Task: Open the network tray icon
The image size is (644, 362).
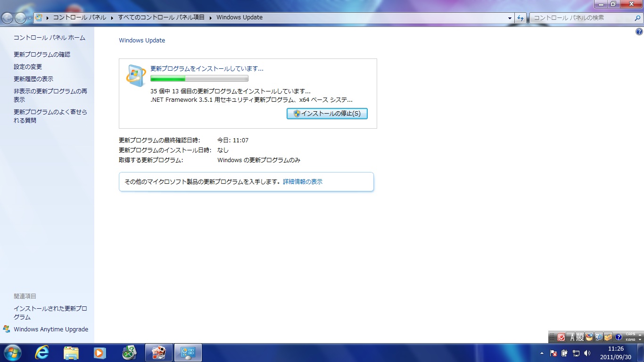Action: 576,353
